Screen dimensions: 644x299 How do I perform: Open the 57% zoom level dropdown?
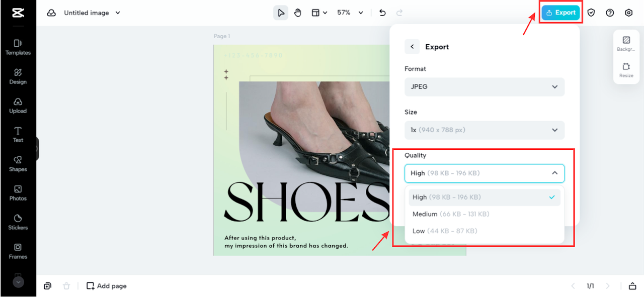350,13
